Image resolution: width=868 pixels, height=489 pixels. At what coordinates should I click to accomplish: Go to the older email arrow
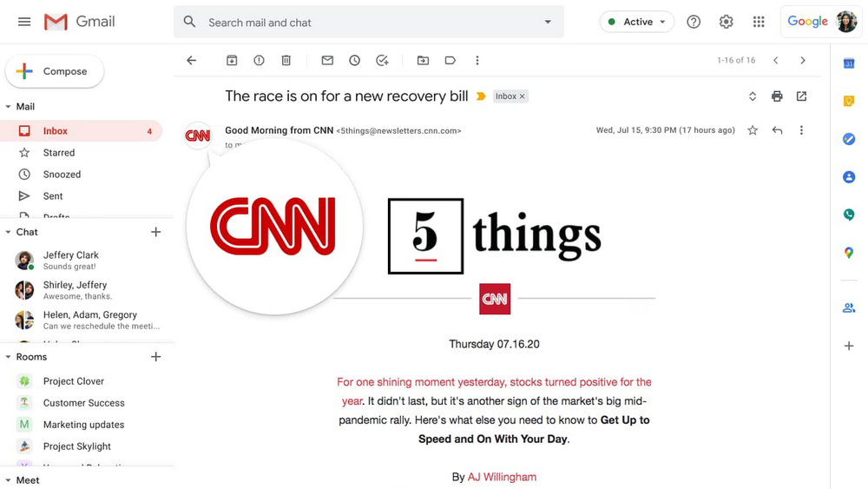click(803, 60)
